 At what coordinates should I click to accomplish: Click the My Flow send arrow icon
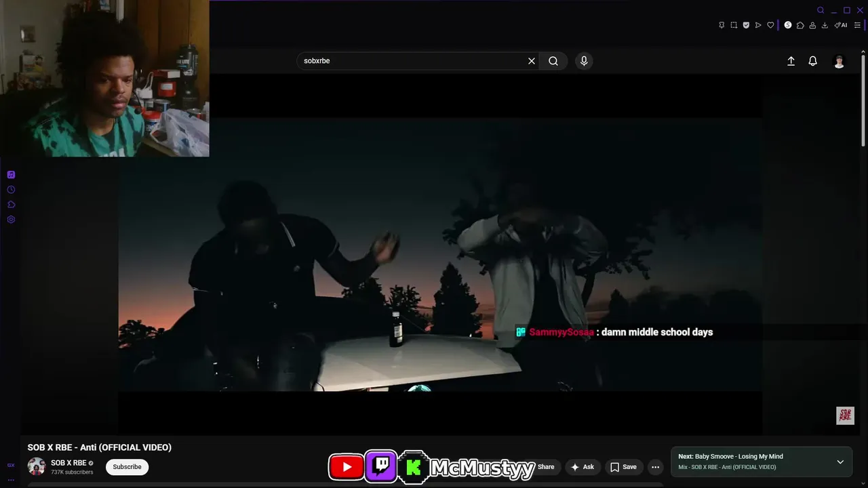point(758,25)
